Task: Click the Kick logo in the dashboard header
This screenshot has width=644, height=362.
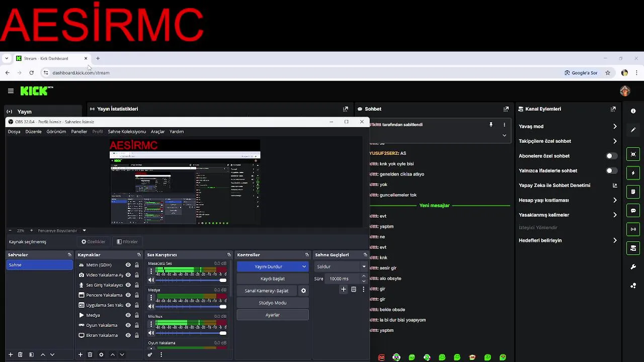Action: pos(36,91)
